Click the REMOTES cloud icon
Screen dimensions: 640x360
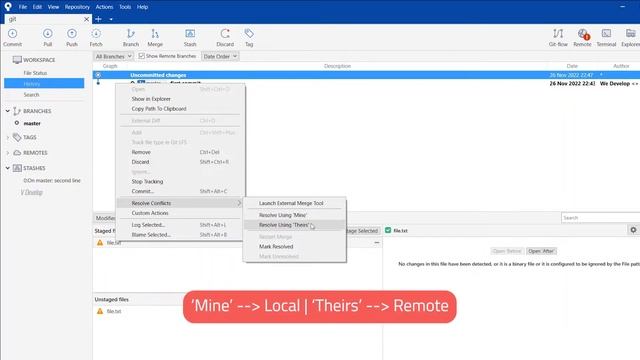click(17, 153)
